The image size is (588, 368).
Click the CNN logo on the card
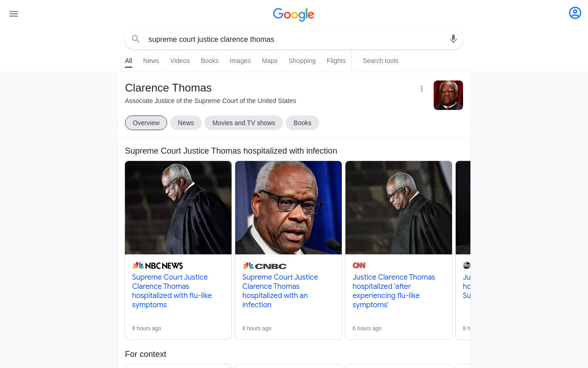(359, 265)
